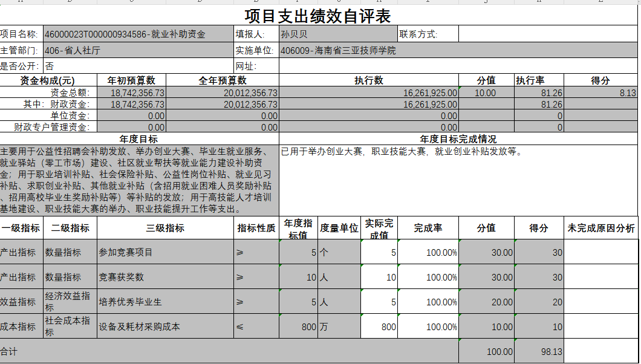The image size is (641, 364).
Task: Click the 社会成本指标 cell
Action: tap(70, 326)
